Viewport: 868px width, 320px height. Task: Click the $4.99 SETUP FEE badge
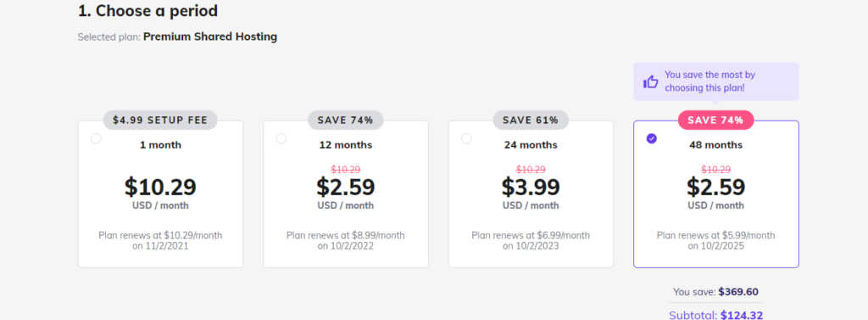(160, 120)
